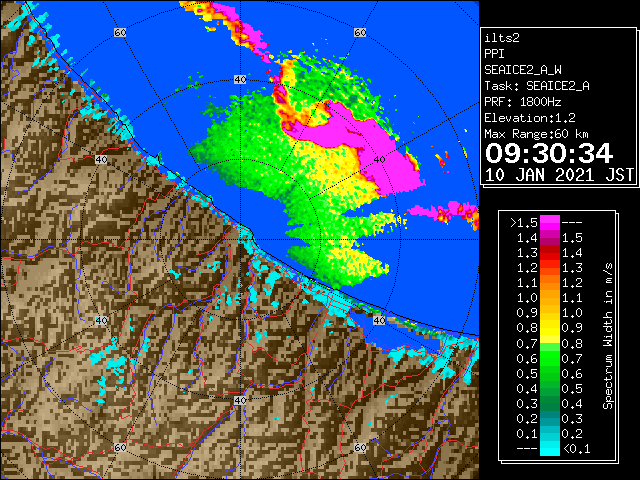Pick the dark green 0.3–0.4 legend swatch
This screenshot has width=640, height=480.
pyautogui.click(x=550, y=404)
